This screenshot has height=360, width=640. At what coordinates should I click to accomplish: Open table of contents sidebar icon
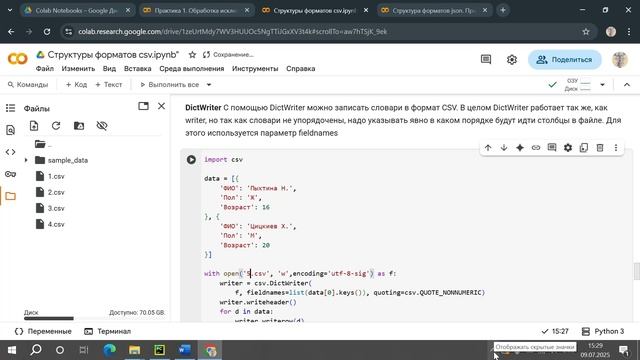coord(10,108)
